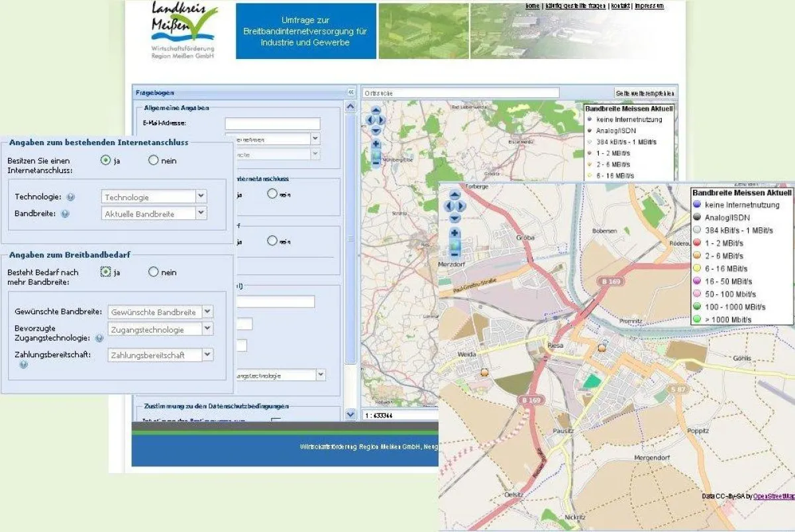Go to the Kontakt page
The image size is (795, 532).
coord(620,6)
